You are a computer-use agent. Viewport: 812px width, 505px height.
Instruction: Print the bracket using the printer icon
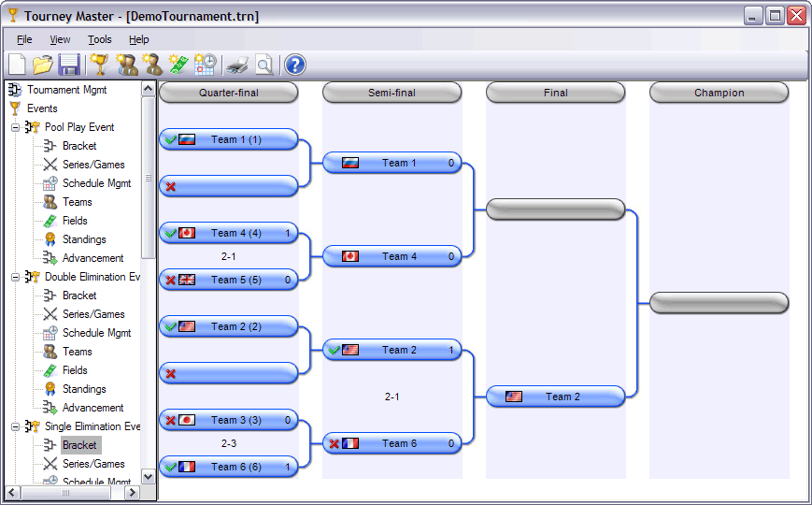(237, 65)
